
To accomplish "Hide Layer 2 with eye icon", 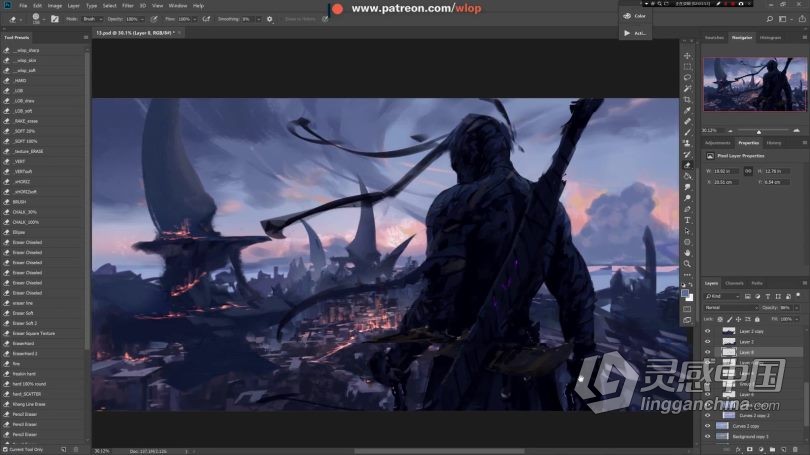I will point(708,341).
